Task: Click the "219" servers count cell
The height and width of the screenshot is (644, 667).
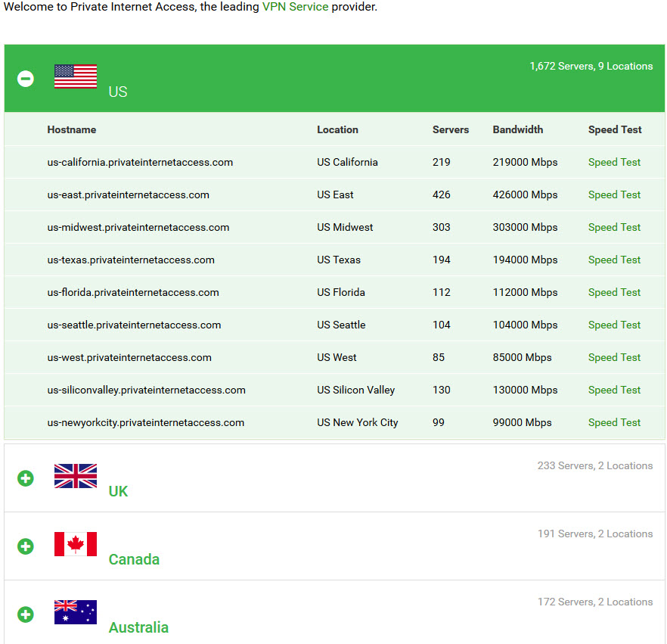Action: 441,162
